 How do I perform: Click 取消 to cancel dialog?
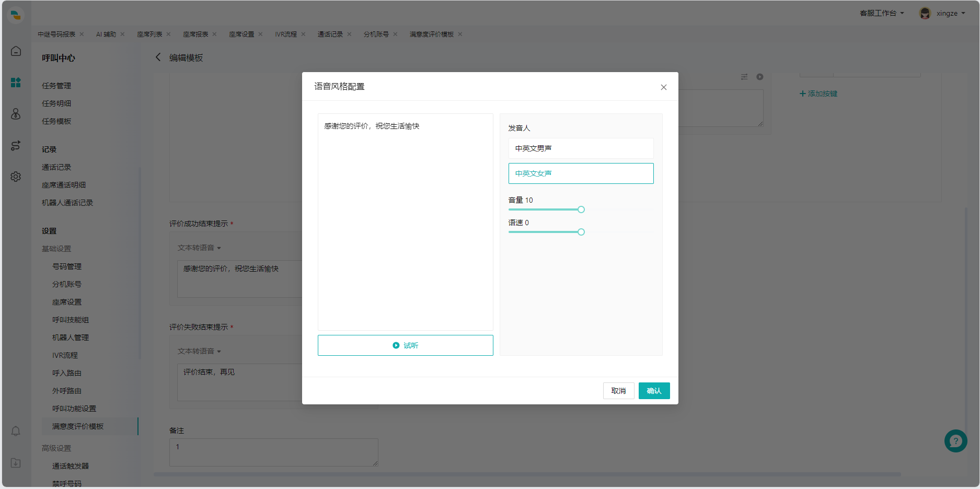point(618,391)
